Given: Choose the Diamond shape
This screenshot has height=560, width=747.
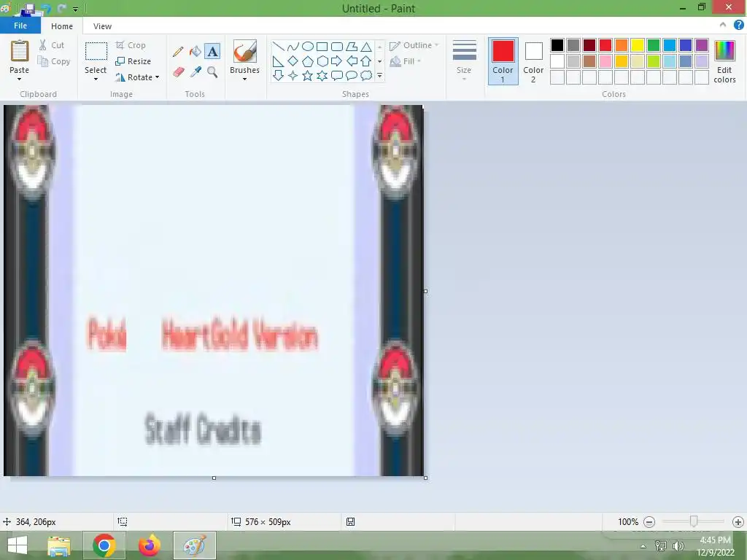Looking at the screenshot, I should [x=293, y=61].
